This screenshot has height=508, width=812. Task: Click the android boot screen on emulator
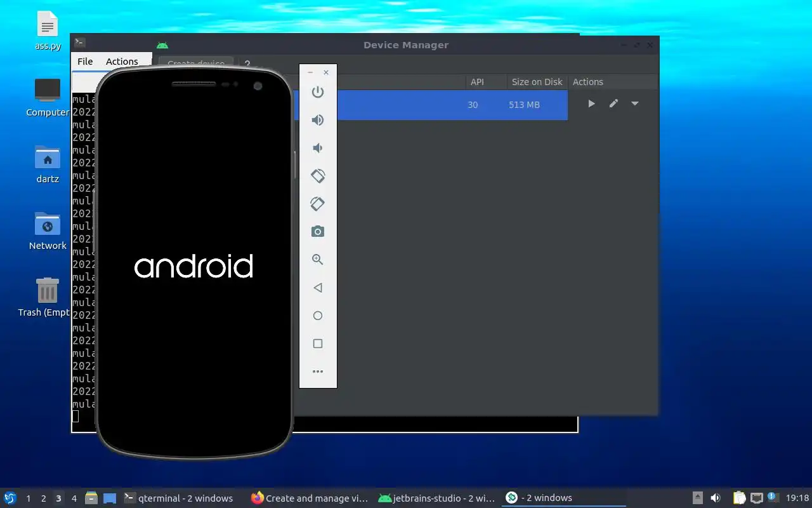click(193, 266)
